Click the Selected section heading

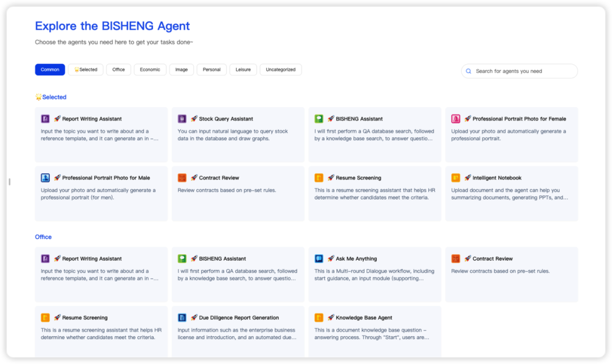54,97
